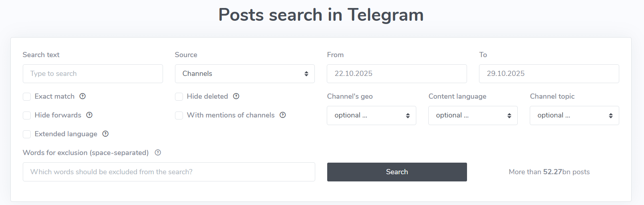The height and width of the screenshot is (205, 644).
Task: Expand the Channel's geo dropdown
Action: (x=371, y=115)
